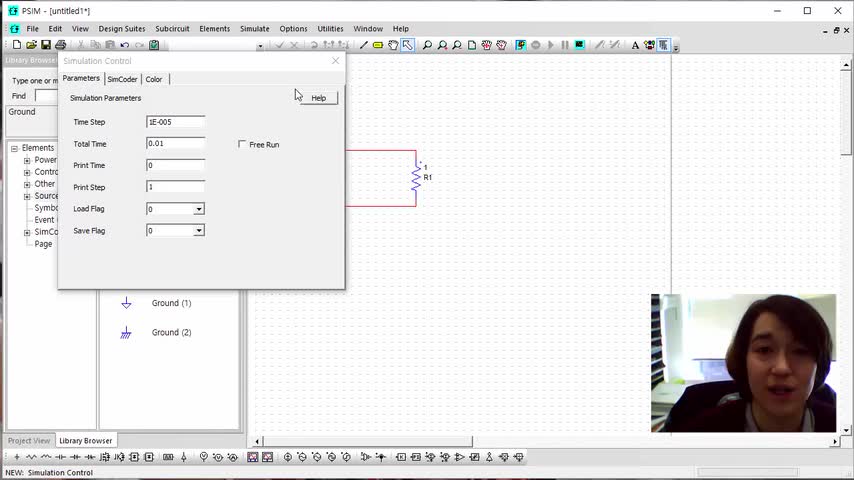The width and height of the screenshot is (854, 480).
Task: Select the yellow Label tool
Action: tap(378, 45)
